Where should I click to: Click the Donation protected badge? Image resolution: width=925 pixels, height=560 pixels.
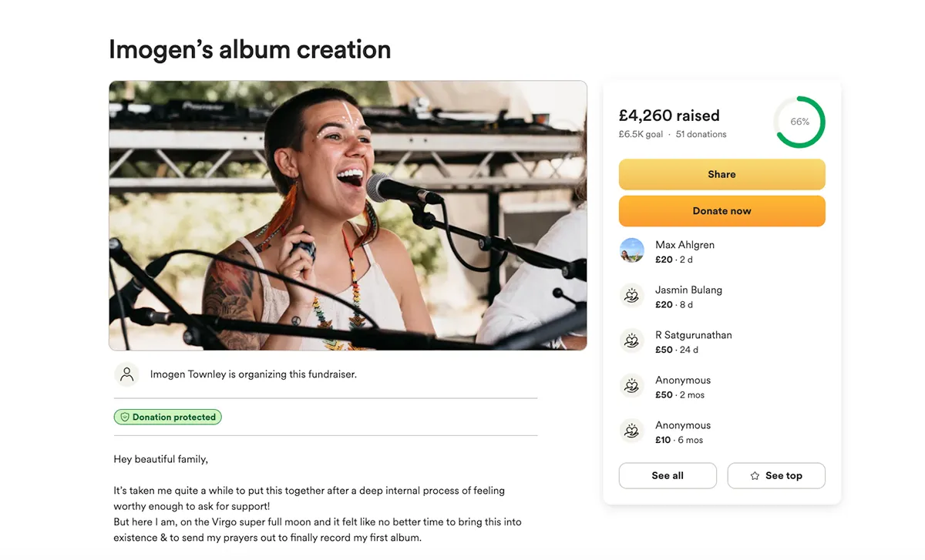point(168,417)
